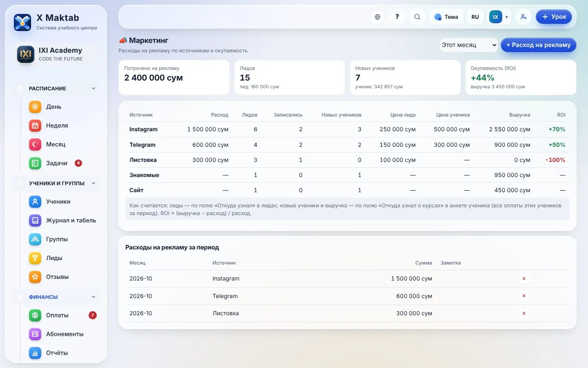Open help with the question mark icon
The image size is (588, 368).
tap(397, 17)
